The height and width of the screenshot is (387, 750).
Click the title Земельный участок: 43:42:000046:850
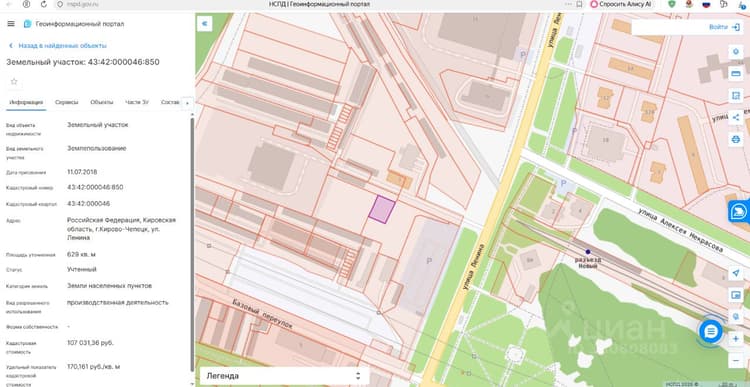(x=83, y=62)
